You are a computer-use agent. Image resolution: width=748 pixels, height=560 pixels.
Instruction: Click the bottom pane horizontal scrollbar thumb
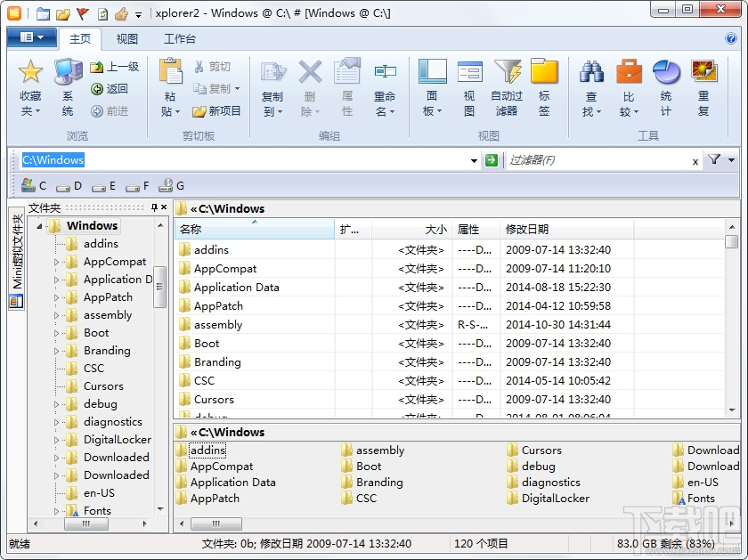[216, 523]
